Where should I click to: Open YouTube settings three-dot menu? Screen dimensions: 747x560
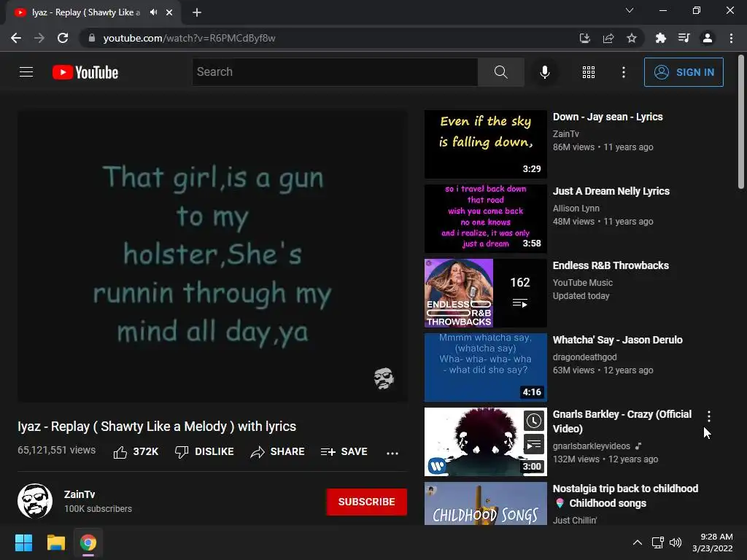tap(623, 72)
